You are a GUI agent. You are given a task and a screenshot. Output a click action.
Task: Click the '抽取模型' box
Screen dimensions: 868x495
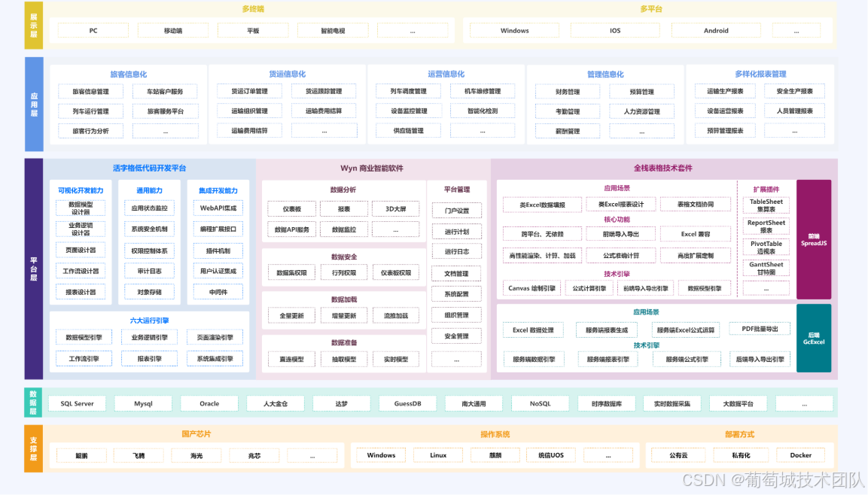coord(344,359)
